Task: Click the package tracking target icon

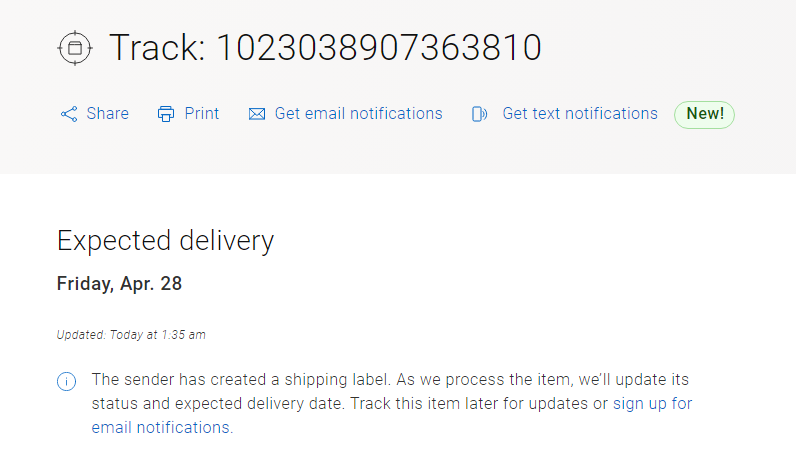Action: click(74, 48)
